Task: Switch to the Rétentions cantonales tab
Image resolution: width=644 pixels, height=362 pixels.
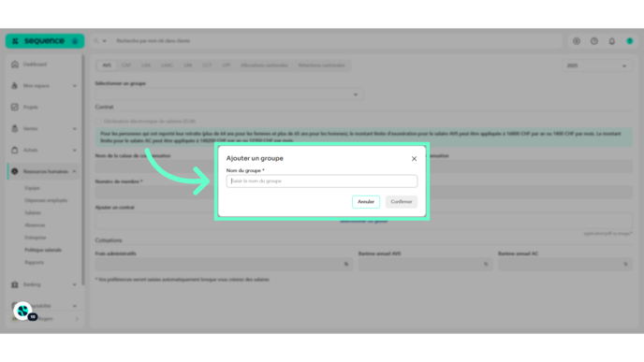Action: [x=322, y=65]
